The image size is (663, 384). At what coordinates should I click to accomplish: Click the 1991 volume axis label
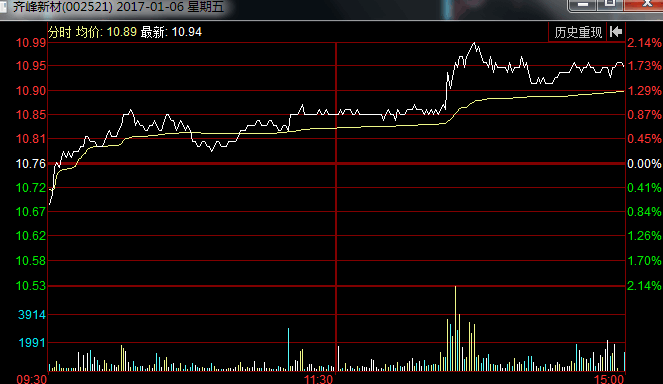pyautogui.click(x=32, y=343)
